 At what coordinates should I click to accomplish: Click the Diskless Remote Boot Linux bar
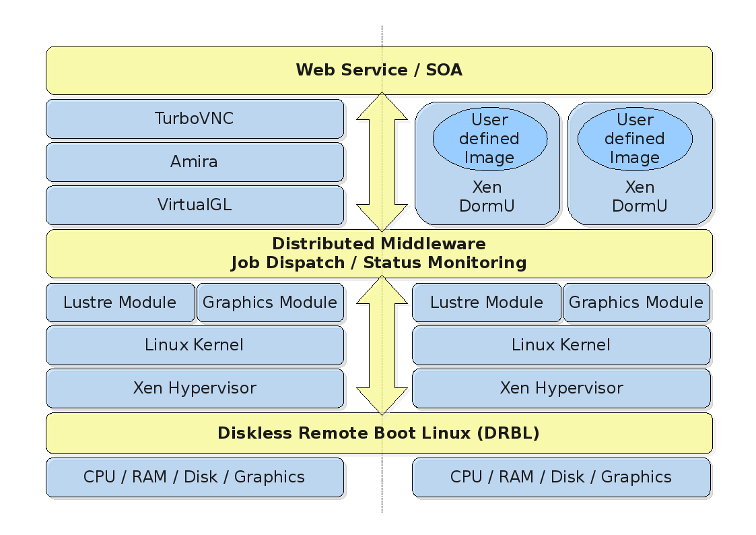(379, 433)
